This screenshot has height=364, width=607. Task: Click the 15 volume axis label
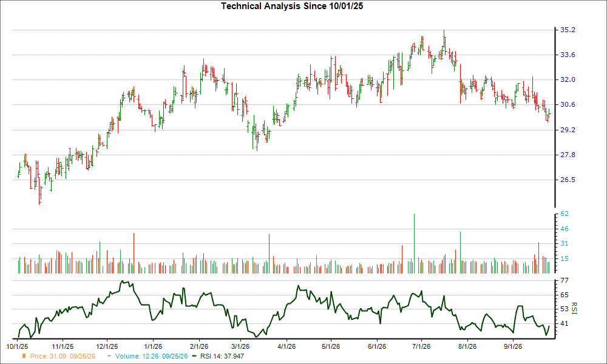[565, 258]
